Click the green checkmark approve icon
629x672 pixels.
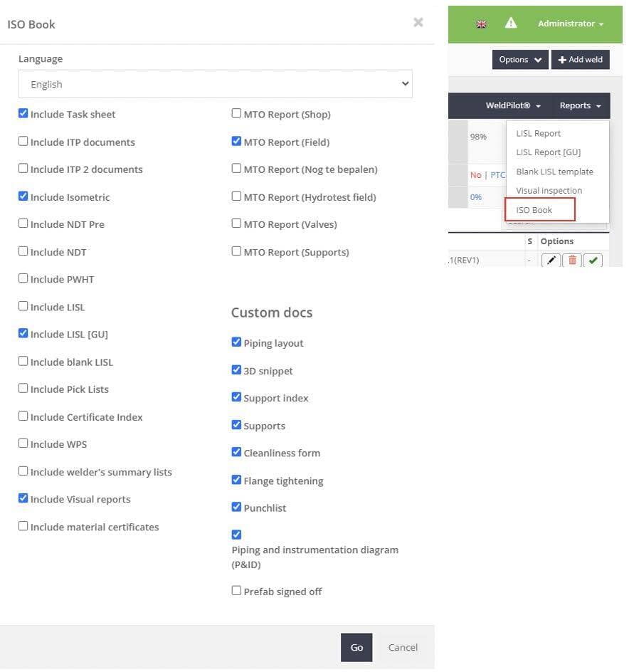(593, 261)
